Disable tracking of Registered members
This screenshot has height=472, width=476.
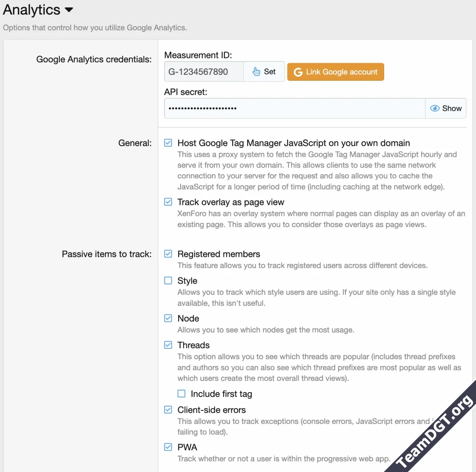[168, 253]
